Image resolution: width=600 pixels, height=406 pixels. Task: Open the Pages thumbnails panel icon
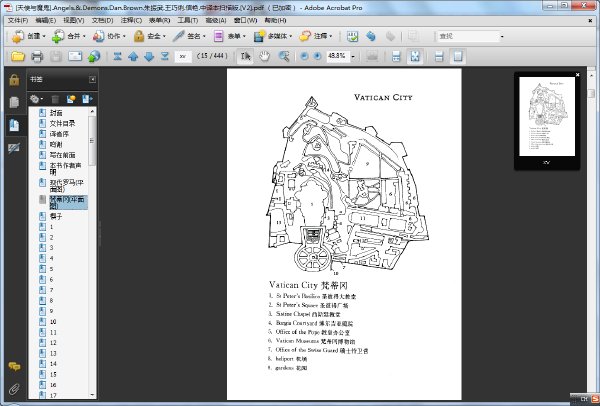tap(14, 102)
